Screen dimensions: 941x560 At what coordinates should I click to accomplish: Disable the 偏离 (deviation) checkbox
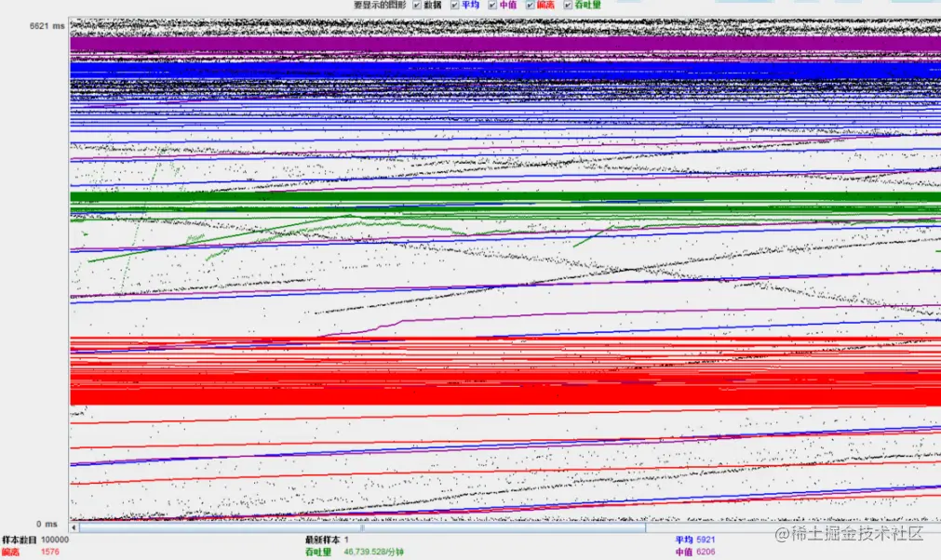[x=531, y=5]
